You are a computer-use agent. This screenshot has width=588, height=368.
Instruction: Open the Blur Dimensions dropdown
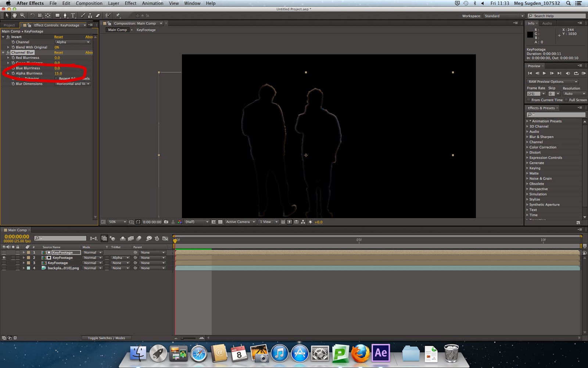(73, 84)
